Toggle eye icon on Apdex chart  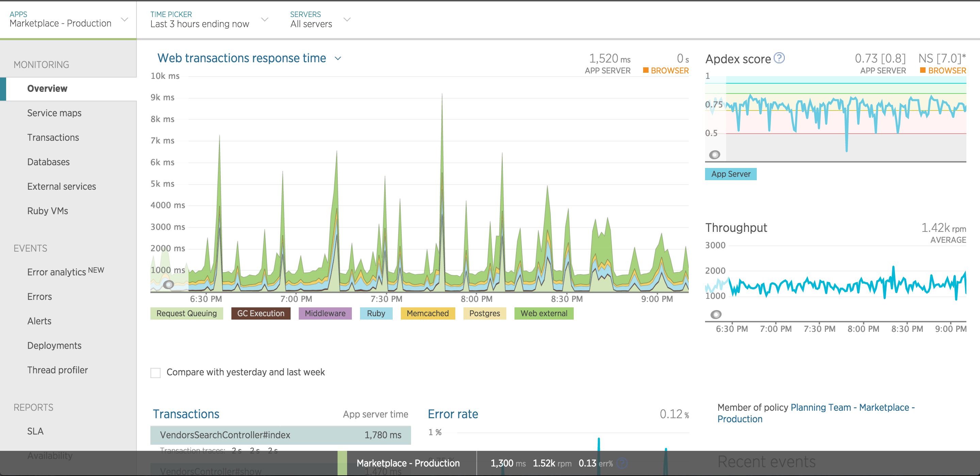(x=715, y=154)
